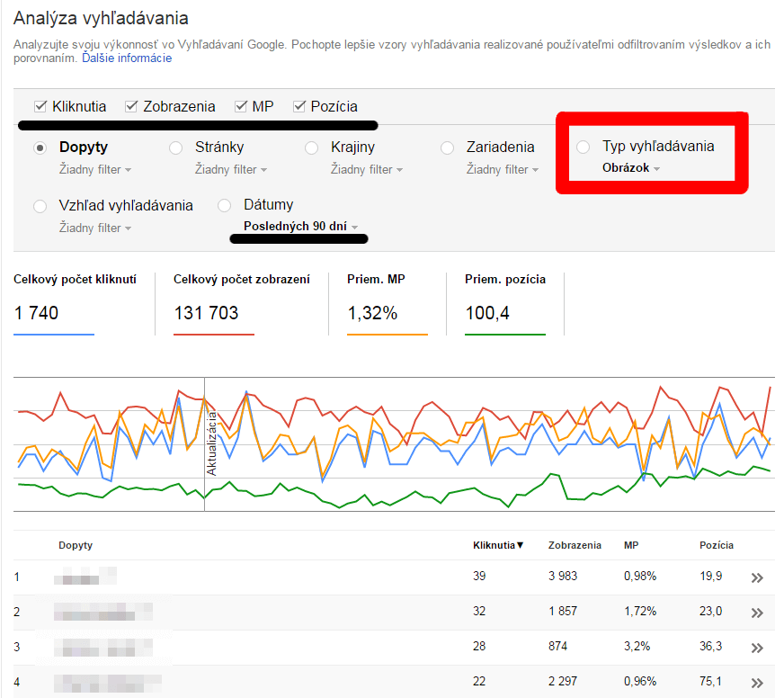This screenshot has width=784, height=698.
Task: Click the blurred query in row 1
Action: tap(85, 576)
